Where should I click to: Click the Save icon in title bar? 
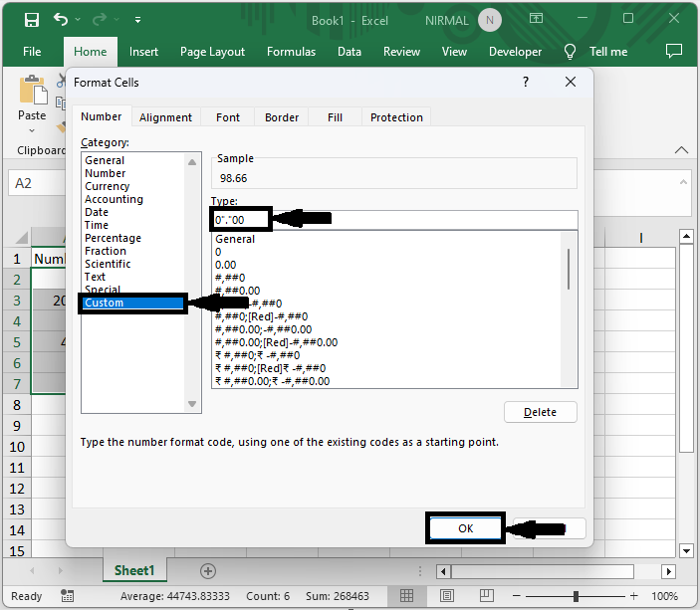tap(32, 20)
